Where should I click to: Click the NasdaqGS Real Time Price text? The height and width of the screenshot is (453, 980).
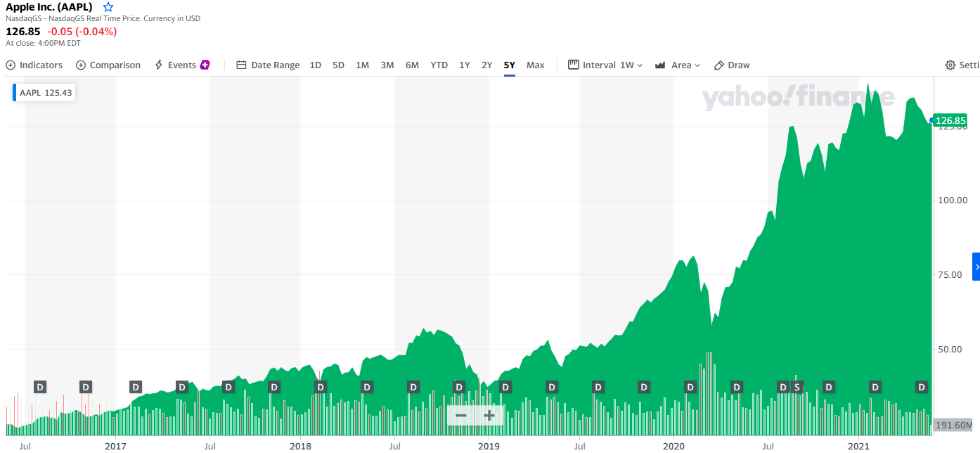coord(103,18)
